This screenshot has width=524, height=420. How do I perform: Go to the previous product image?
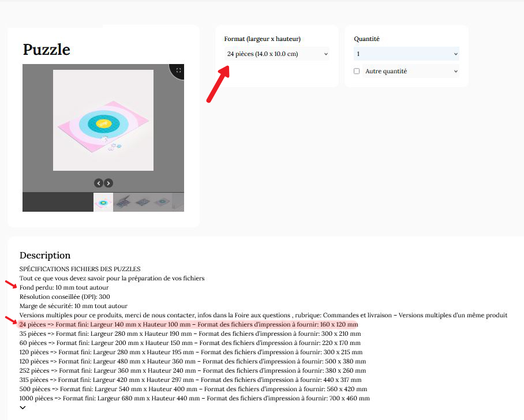coord(99,183)
